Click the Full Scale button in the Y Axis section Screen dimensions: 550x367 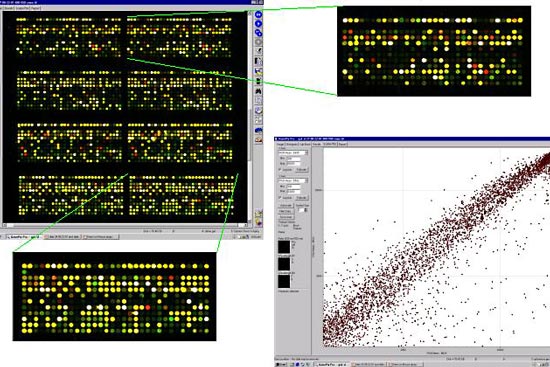[302, 198]
